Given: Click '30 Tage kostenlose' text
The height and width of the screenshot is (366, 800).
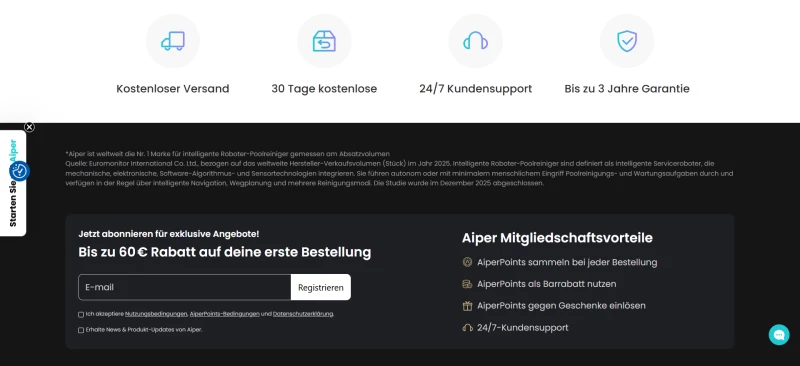Looking at the screenshot, I should coord(324,89).
